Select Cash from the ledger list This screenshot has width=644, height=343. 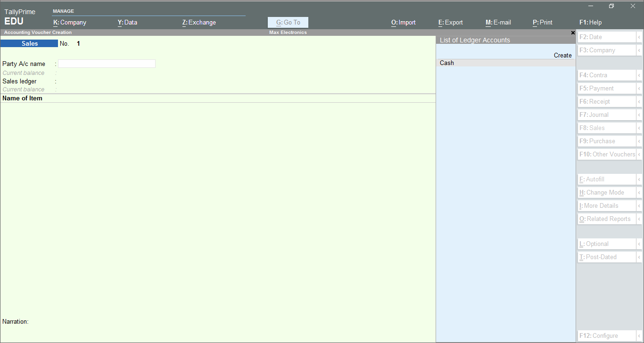click(506, 63)
